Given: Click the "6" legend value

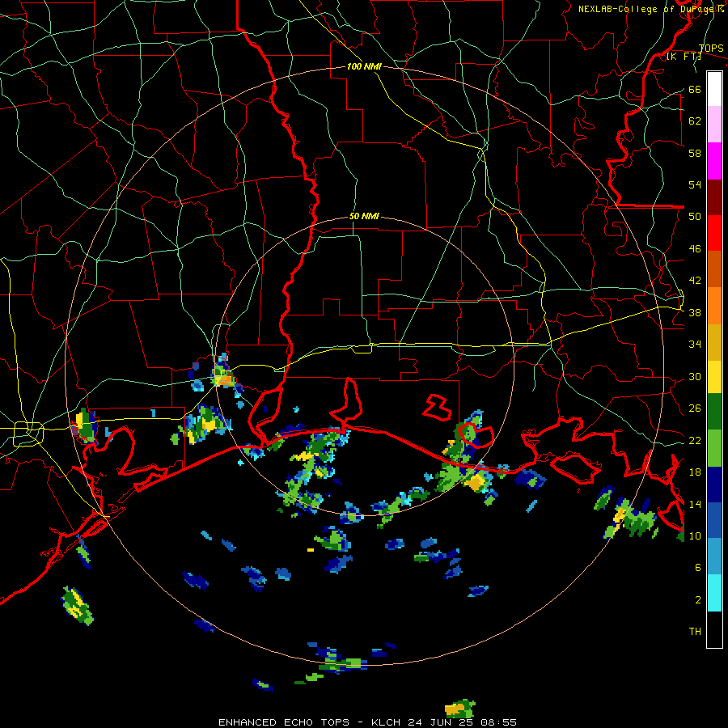Looking at the screenshot, I should pyautogui.click(x=698, y=568).
